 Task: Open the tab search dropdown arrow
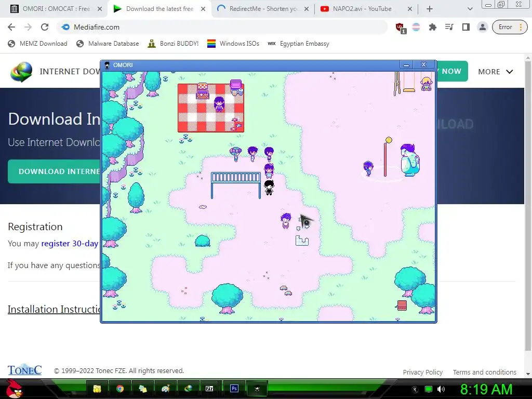(x=470, y=9)
